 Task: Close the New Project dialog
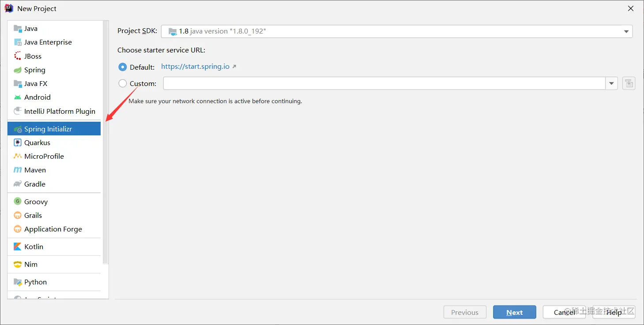(x=631, y=8)
